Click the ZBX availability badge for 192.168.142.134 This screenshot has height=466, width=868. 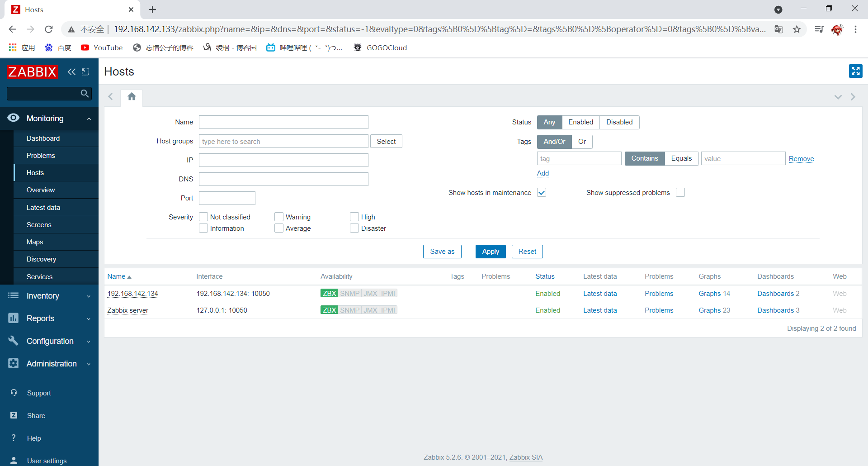click(329, 293)
